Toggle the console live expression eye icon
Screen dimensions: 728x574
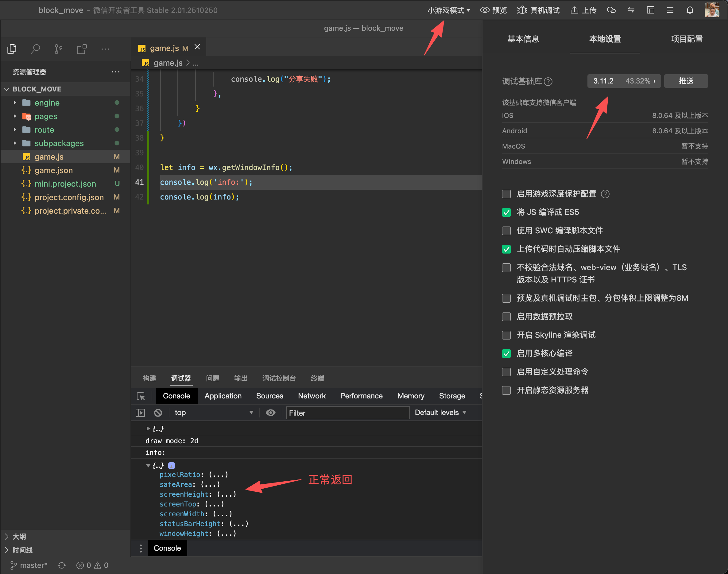click(270, 412)
